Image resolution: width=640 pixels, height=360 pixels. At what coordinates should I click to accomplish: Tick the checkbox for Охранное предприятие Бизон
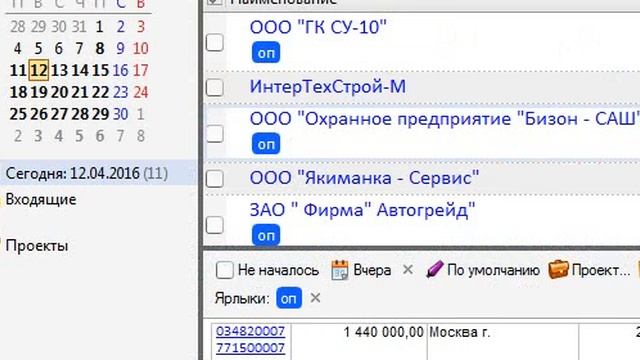pos(215,134)
